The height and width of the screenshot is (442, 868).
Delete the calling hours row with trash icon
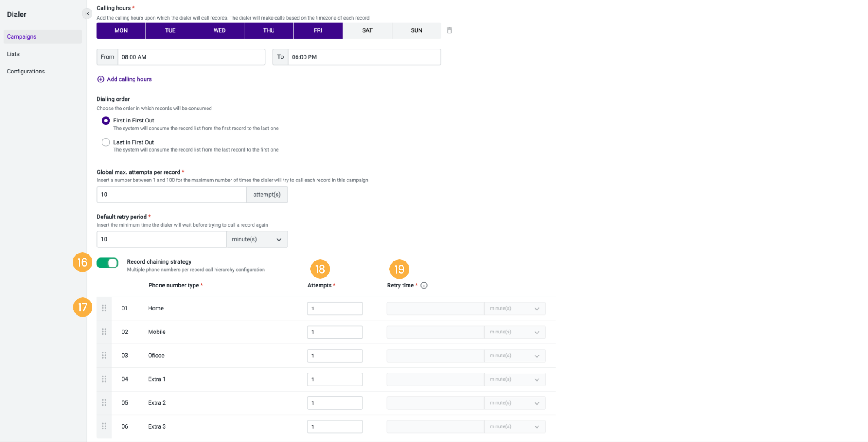[449, 30]
